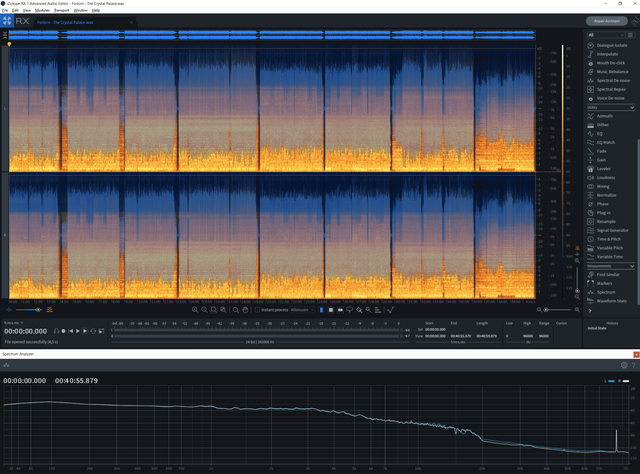Image resolution: width=640 pixels, height=474 pixels.
Task: Toggle loop playback
Action: (93, 331)
